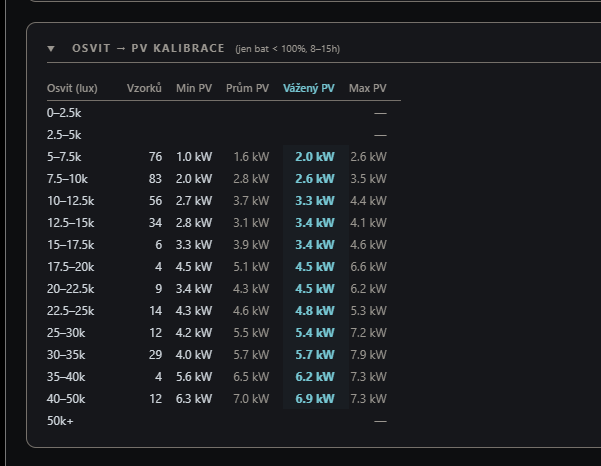Select the 12.5–15k lux row
This screenshot has width=601, height=466.
point(224,223)
